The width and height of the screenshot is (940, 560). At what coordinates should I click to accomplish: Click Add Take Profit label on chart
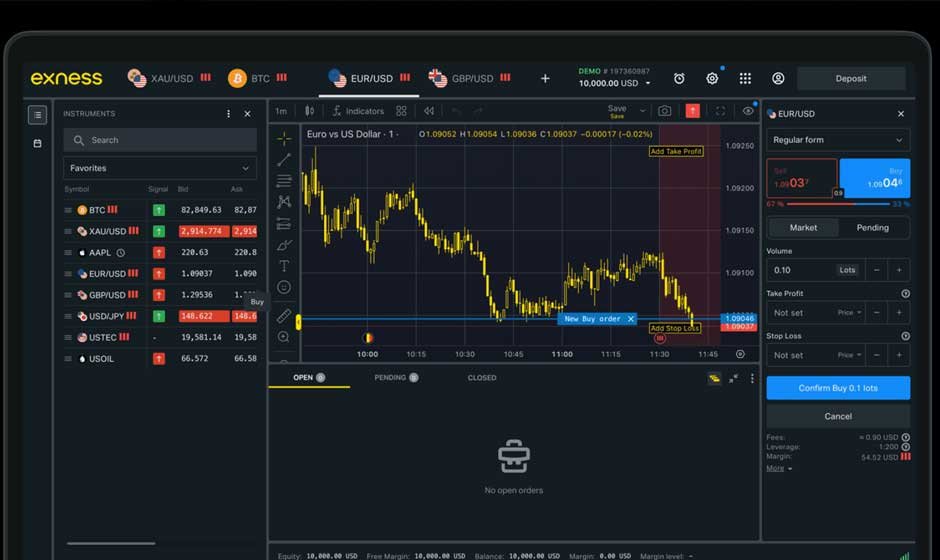point(676,152)
